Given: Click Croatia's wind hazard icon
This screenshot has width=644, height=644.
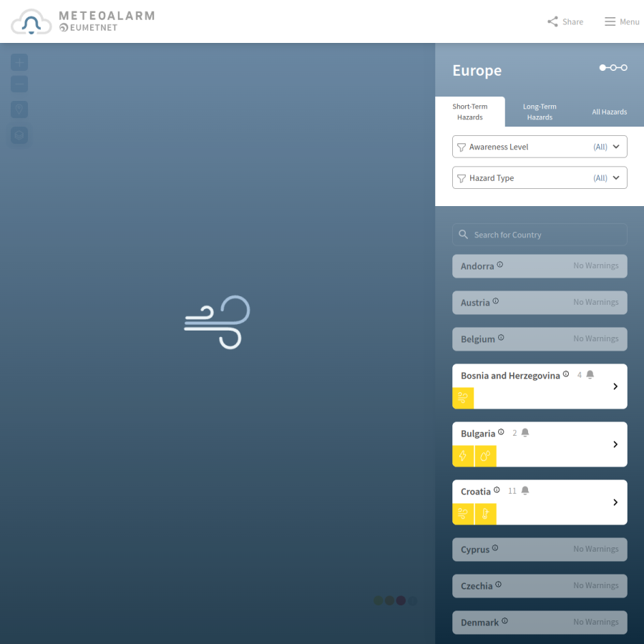Looking at the screenshot, I should [x=463, y=514].
